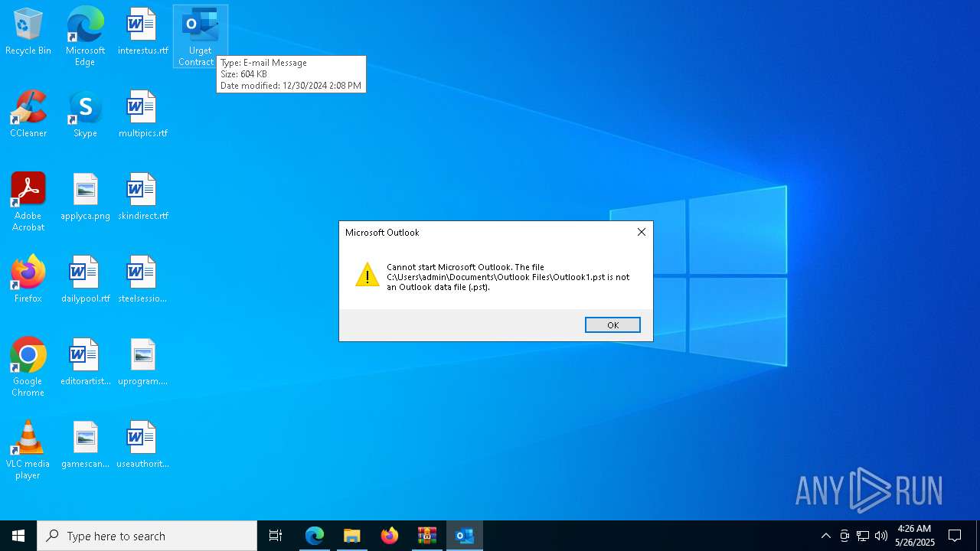Select the dailypool.rtf file icon
This screenshot has height=551, width=980.
coord(85,279)
